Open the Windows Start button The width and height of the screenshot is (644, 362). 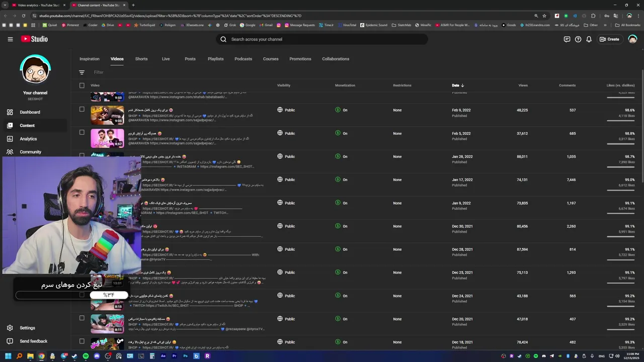coord(8,356)
